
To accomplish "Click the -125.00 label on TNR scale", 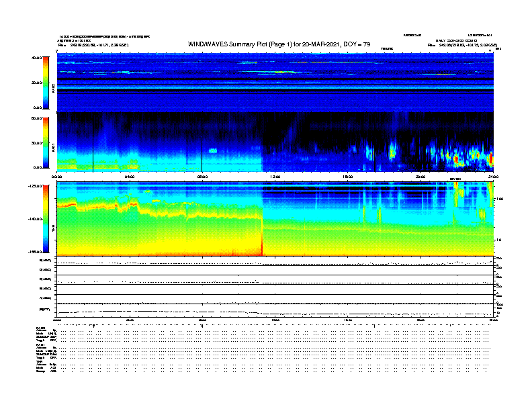I will coord(35,186).
